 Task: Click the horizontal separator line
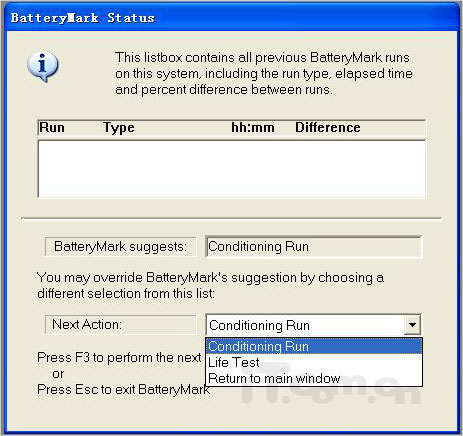pyautogui.click(x=231, y=219)
